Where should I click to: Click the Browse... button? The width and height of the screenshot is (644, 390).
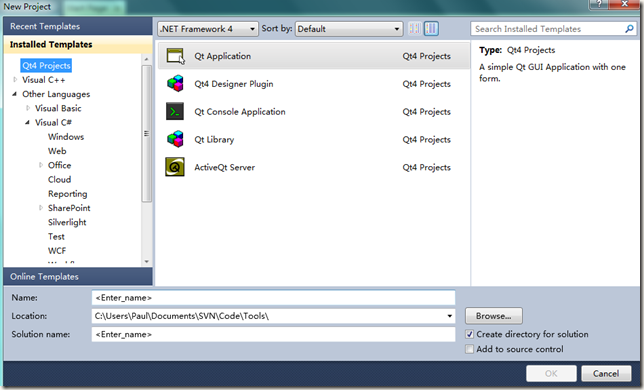pyautogui.click(x=494, y=316)
